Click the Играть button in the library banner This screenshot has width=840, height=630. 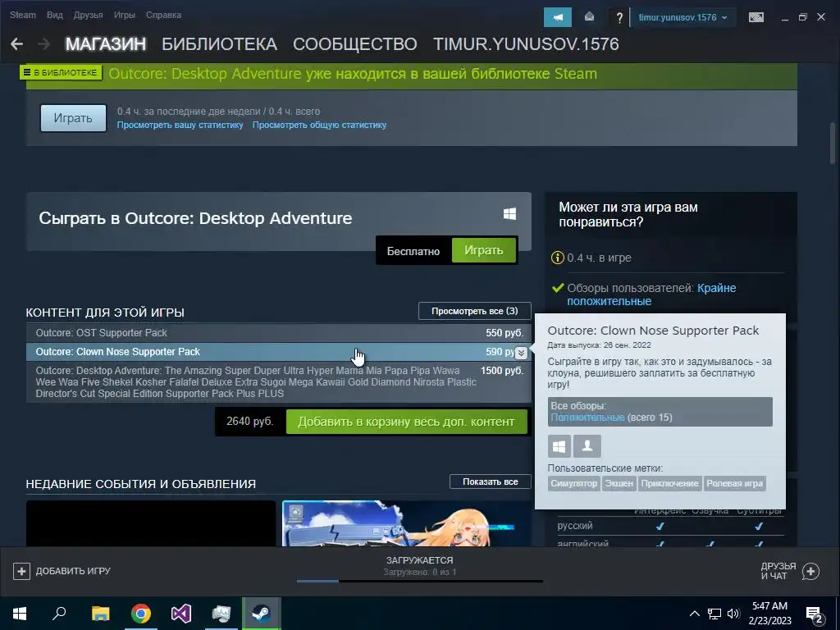click(73, 118)
